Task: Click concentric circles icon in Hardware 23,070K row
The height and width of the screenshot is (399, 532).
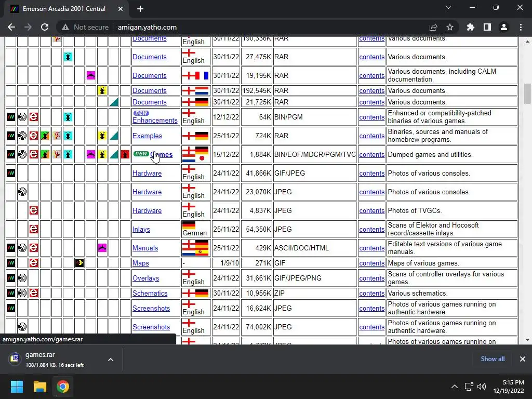Action: click(x=22, y=192)
